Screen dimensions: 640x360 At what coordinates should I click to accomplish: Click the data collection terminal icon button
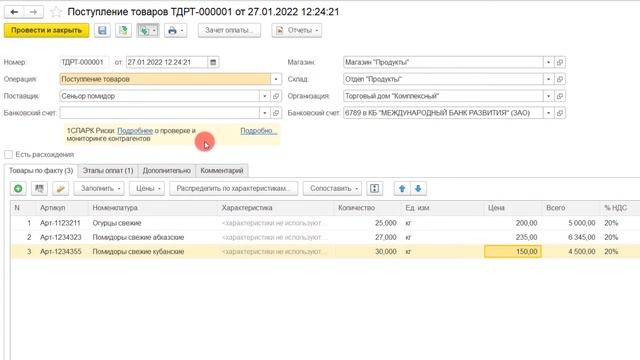[x=374, y=189]
